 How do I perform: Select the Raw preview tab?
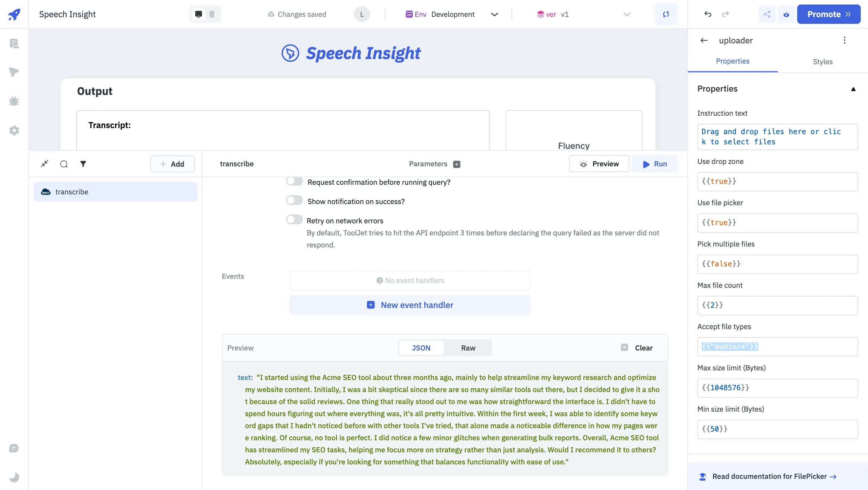click(x=468, y=348)
